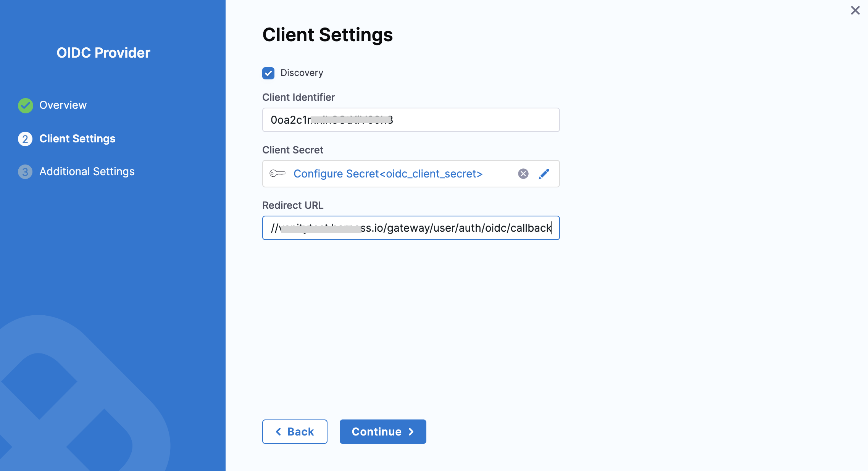This screenshot has height=471, width=868.
Task: Click inside the Redirect URL field
Action: (411, 228)
